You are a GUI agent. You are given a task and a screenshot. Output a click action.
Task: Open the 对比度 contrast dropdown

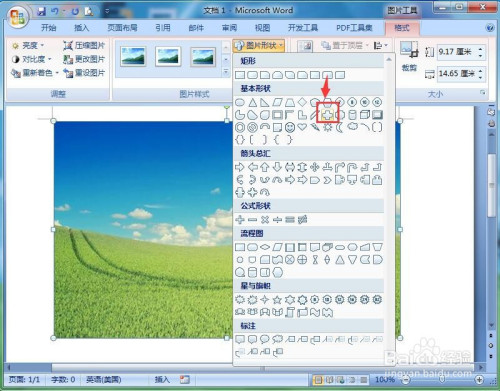coord(32,59)
